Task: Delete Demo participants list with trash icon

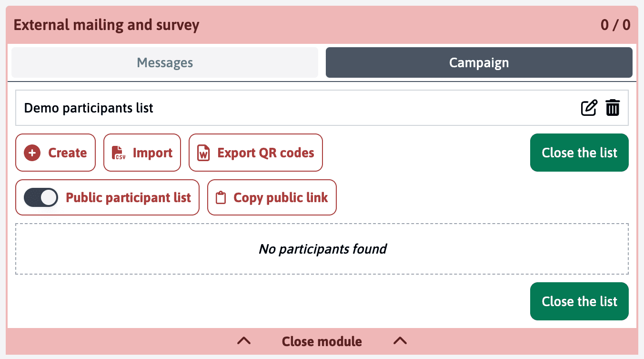Action: click(613, 108)
